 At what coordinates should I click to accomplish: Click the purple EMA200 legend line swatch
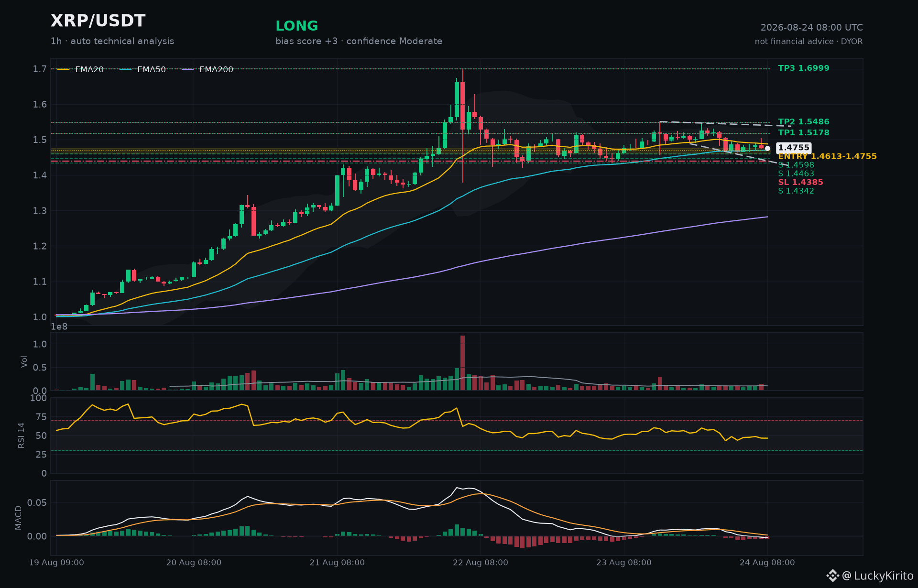188,70
